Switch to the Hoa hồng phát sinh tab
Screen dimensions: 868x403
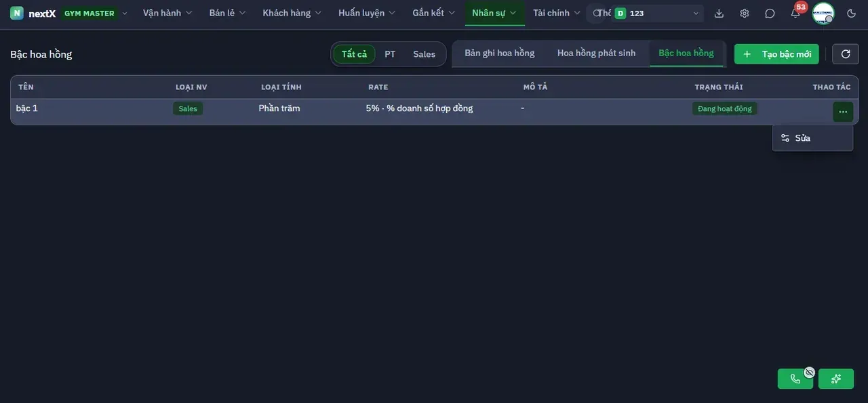point(597,53)
